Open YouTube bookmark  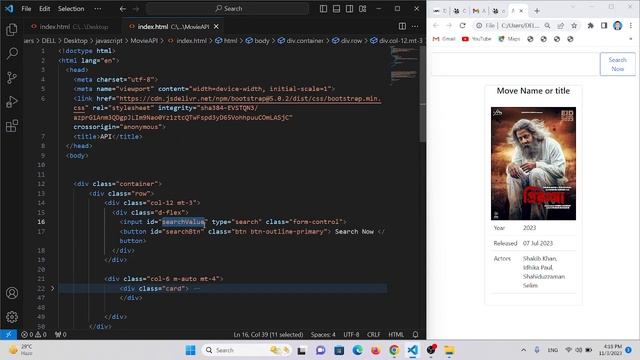(477, 39)
